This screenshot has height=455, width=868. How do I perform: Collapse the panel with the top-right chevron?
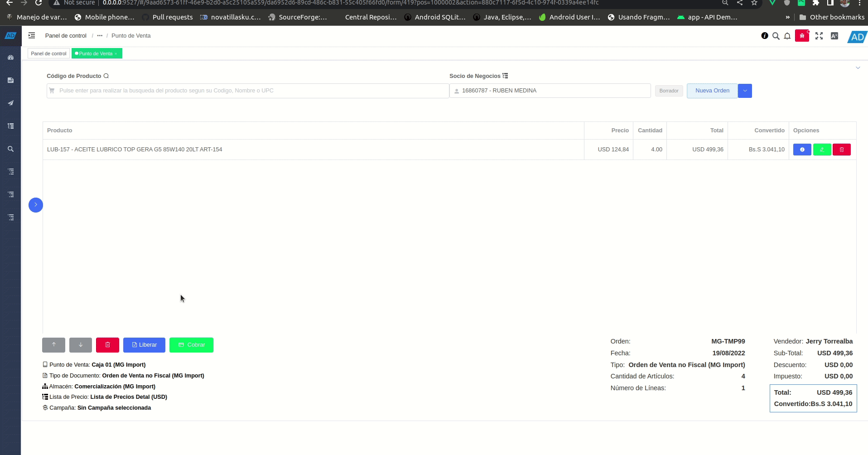pyautogui.click(x=858, y=68)
